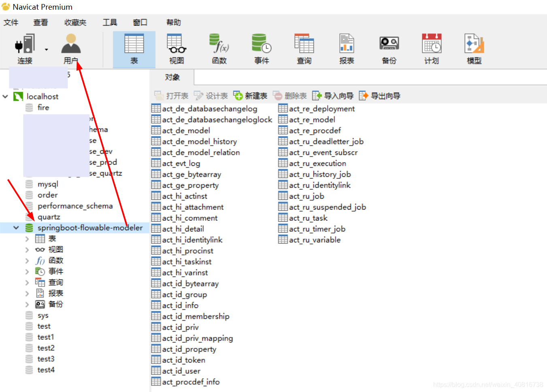
Task: Switch to the 对象 tab
Action: tap(172, 77)
